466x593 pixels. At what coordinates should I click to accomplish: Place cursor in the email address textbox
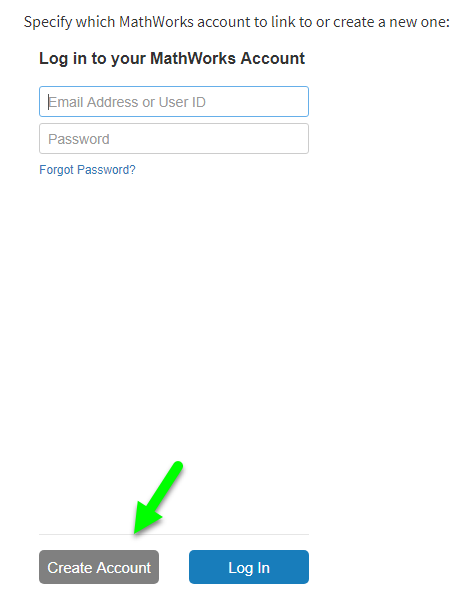174,102
